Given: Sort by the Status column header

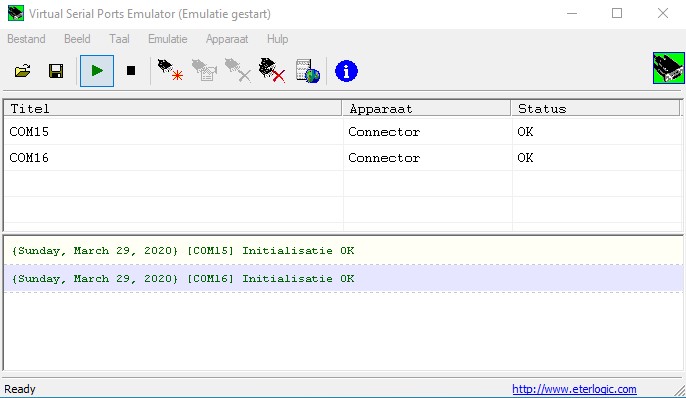Looking at the screenshot, I should click(x=596, y=108).
